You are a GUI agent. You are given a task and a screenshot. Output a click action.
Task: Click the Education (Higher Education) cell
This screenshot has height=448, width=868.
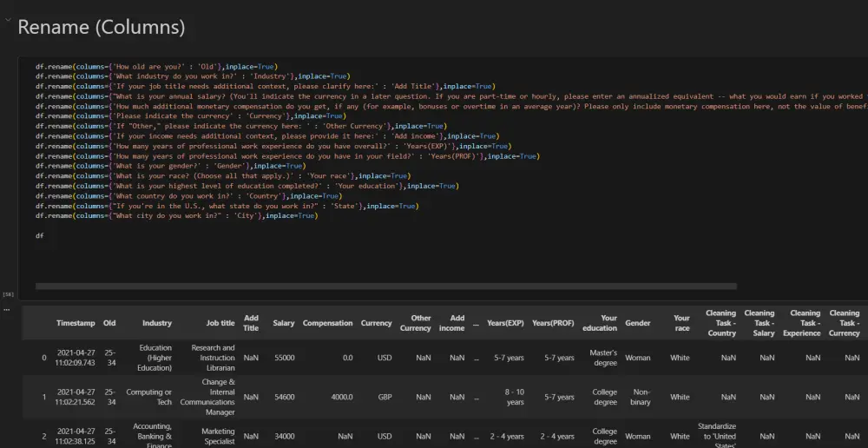click(x=155, y=358)
